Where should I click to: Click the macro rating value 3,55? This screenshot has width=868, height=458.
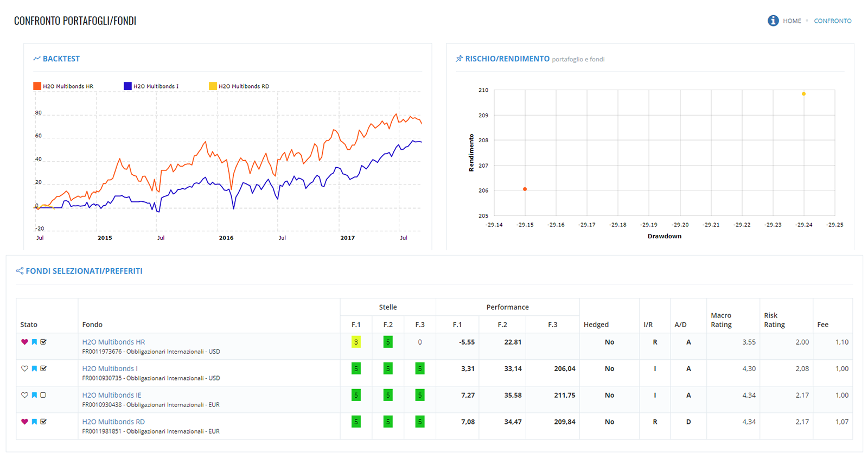click(x=749, y=342)
